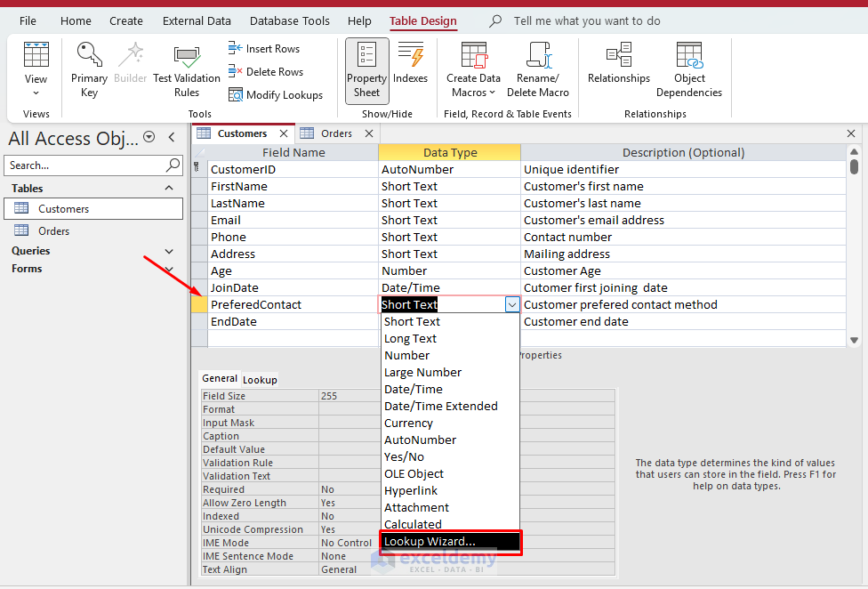Choose Lookup Wizard from data type list
Viewport: 868px width, 589px height.
pos(451,541)
